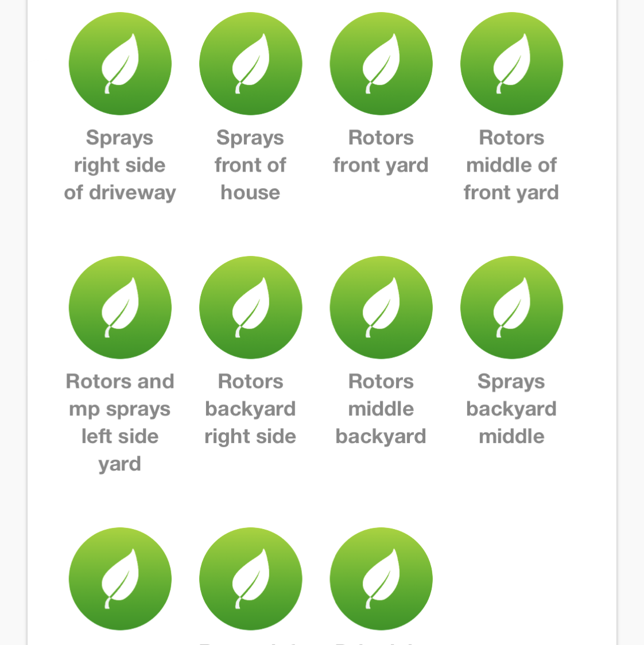The height and width of the screenshot is (645, 644).
Task: Tap the "Sprays backyard middle" zone label
Action: coord(511,409)
